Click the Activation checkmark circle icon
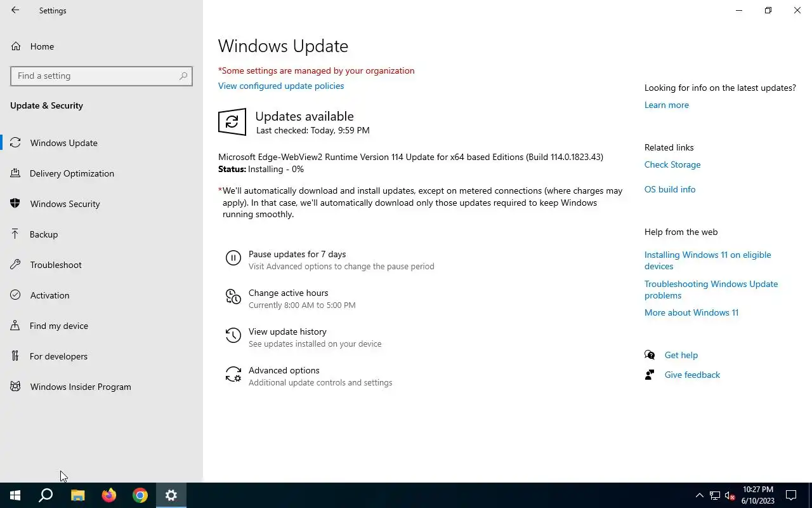 pyautogui.click(x=16, y=295)
